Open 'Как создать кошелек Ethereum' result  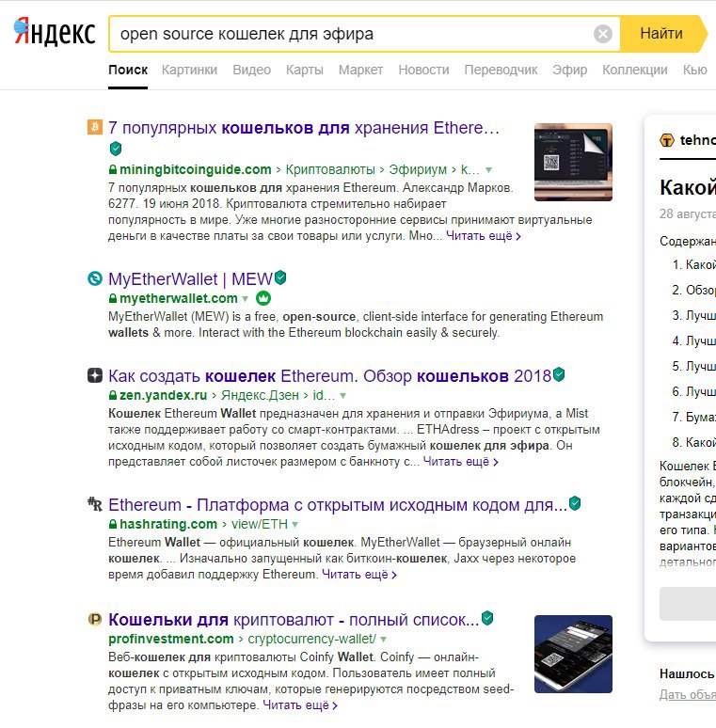[329, 376]
